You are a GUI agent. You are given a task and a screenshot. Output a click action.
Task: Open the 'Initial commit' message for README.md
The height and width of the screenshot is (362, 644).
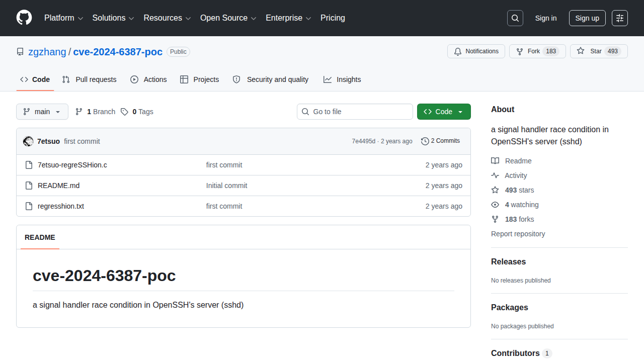(227, 186)
